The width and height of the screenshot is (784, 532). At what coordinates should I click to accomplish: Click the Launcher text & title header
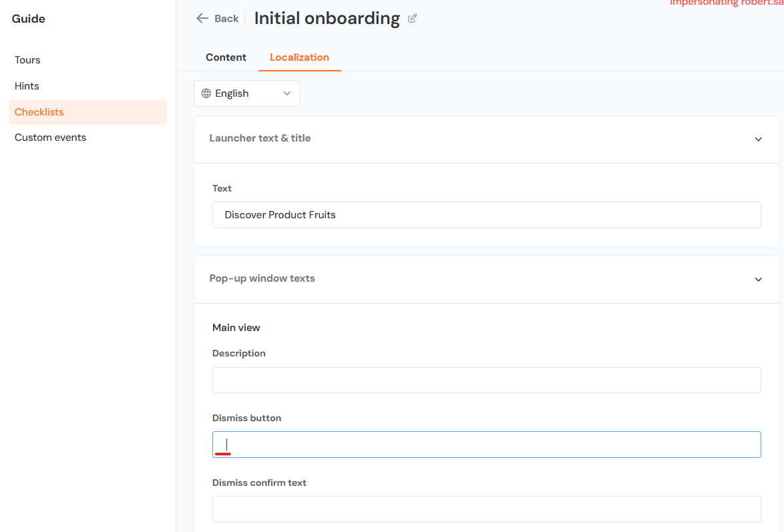click(260, 138)
